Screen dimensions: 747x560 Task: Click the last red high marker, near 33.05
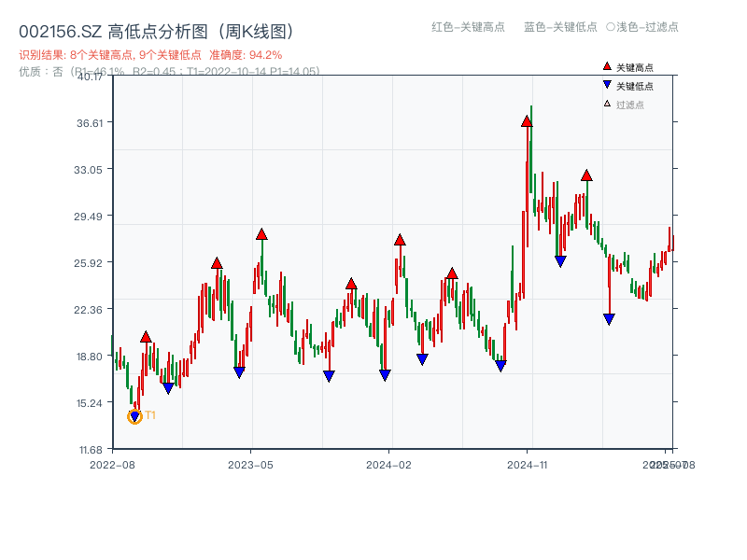[586, 175]
